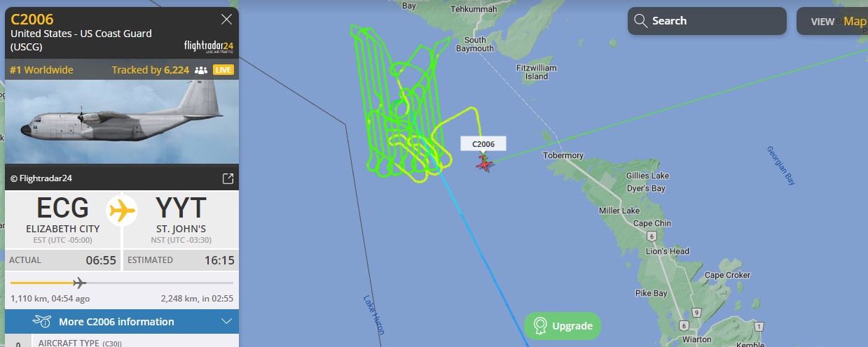The image size is (868, 347).
Task: Click the Upgrade ribbon badge icon
Action: pyautogui.click(x=539, y=326)
